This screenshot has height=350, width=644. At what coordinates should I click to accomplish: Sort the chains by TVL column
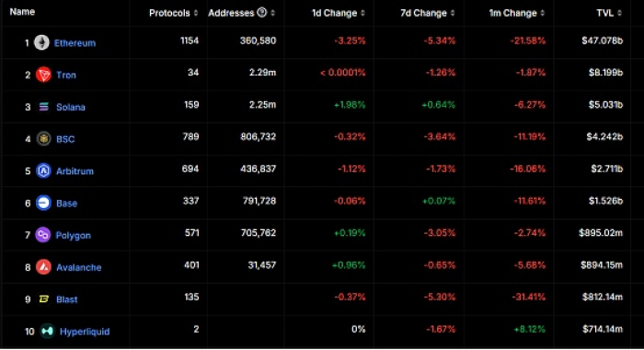click(x=609, y=13)
